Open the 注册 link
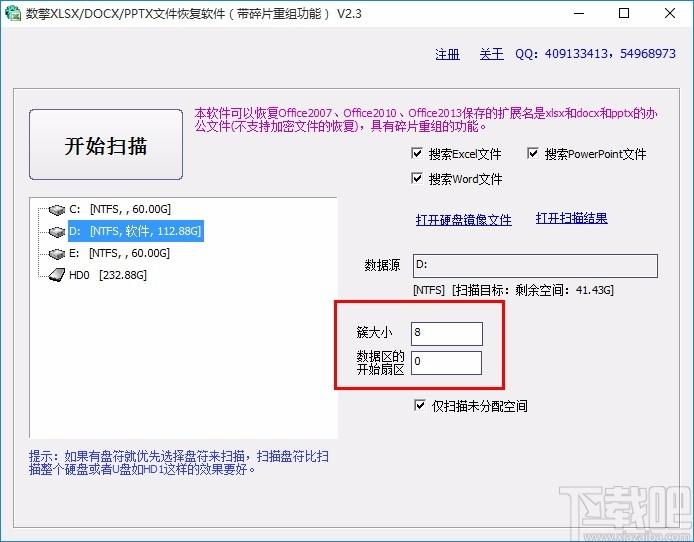Image resolution: width=694 pixels, height=542 pixels. coord(447,54)
